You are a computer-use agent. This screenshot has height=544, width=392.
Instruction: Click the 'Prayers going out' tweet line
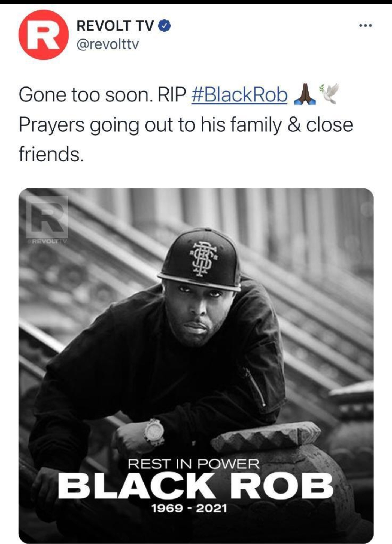click(x=186, y=125)
